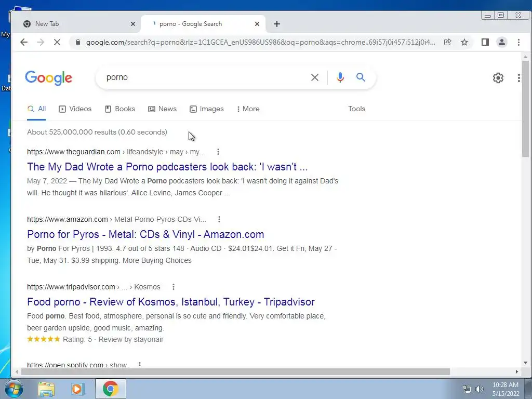Viewport: 532px width, 399px height.
Task: Stop loading the page
Action: coord(57,42)
